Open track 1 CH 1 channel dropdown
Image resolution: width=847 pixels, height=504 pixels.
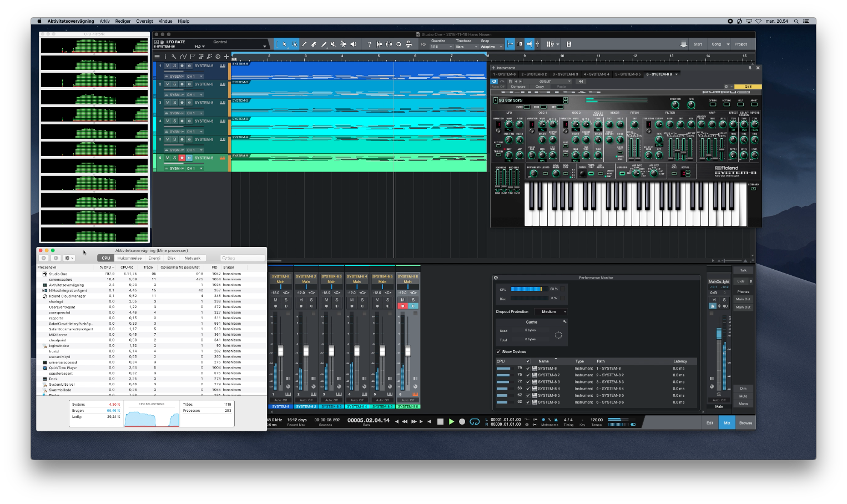(x=195, y=77)
